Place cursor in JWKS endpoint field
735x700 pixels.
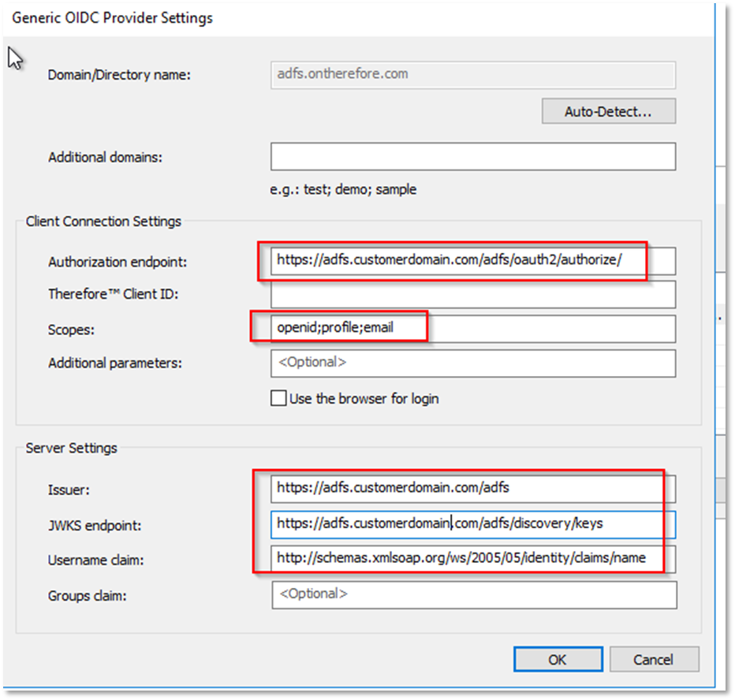pos(472,523)
